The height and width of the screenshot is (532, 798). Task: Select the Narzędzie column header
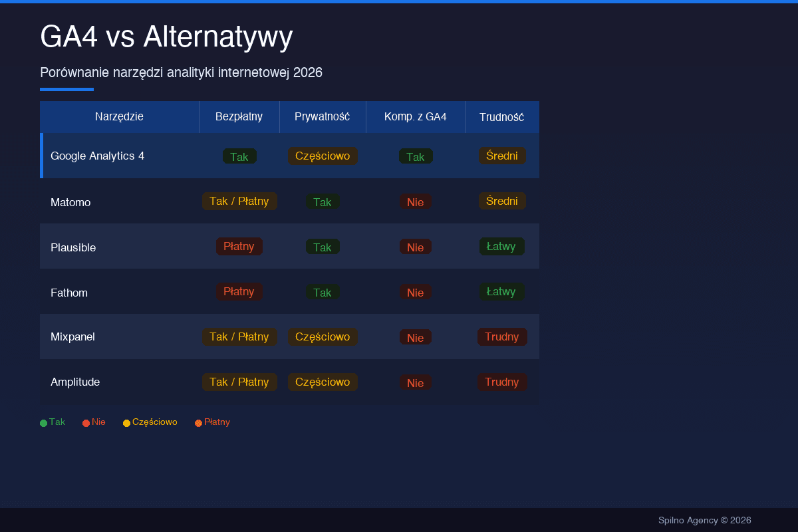[x=120, y=117]
